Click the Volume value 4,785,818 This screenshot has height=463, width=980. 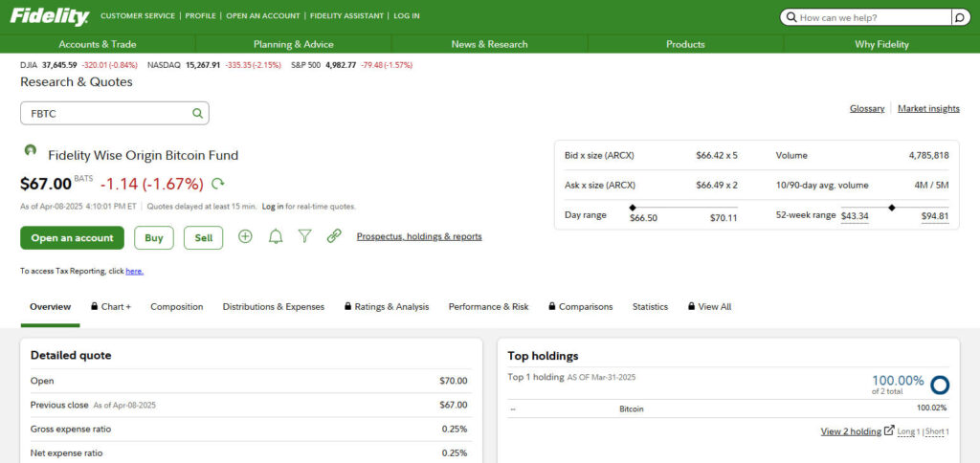tap(928, 156)
